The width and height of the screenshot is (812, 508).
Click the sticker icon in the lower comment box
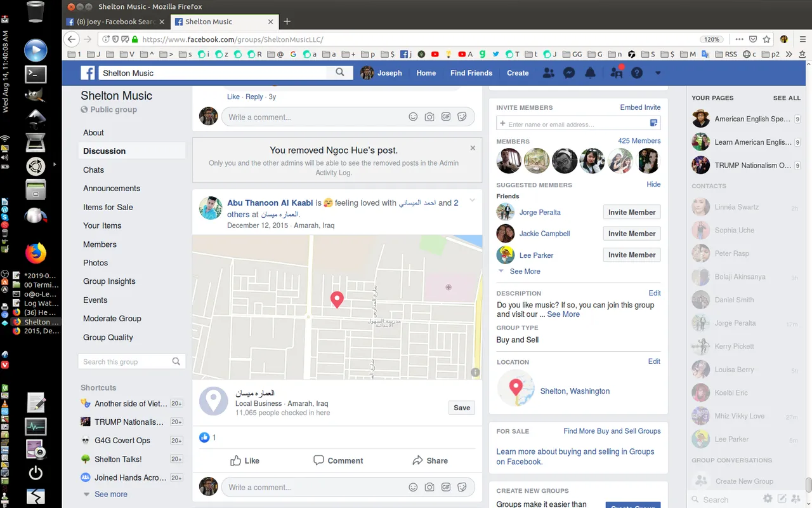coord(462,487)
